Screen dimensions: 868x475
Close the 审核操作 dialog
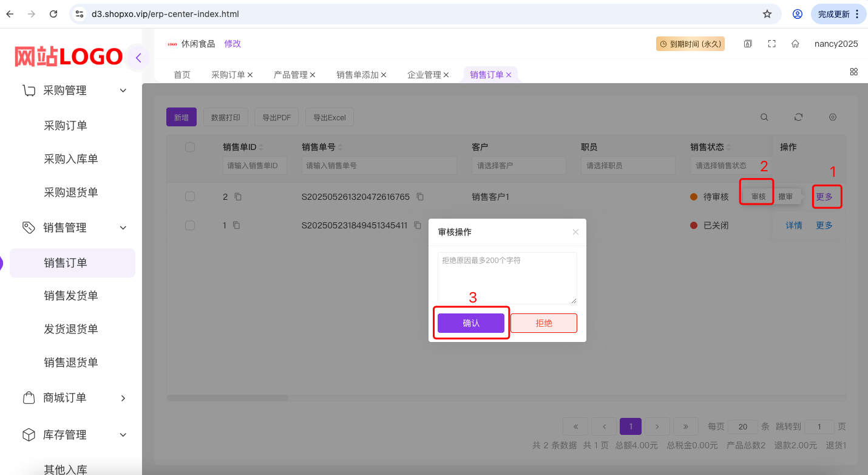point(575,232)
